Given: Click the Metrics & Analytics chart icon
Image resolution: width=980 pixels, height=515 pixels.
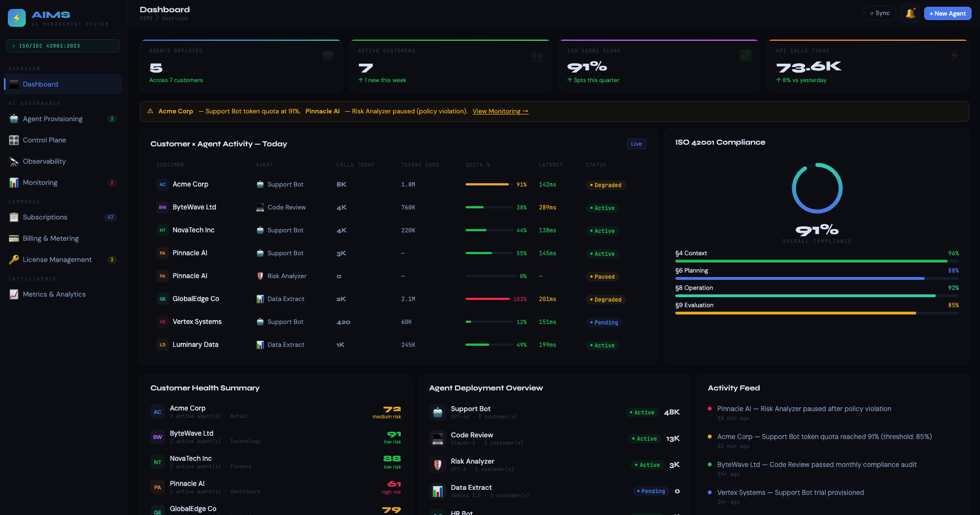Looking at the screenshot, I should [x=14, y=294].
